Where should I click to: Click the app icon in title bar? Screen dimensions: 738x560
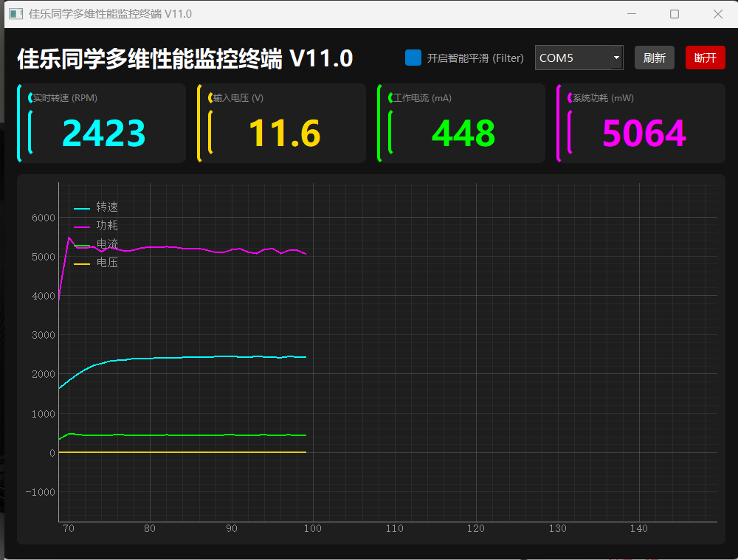(15, 13)
